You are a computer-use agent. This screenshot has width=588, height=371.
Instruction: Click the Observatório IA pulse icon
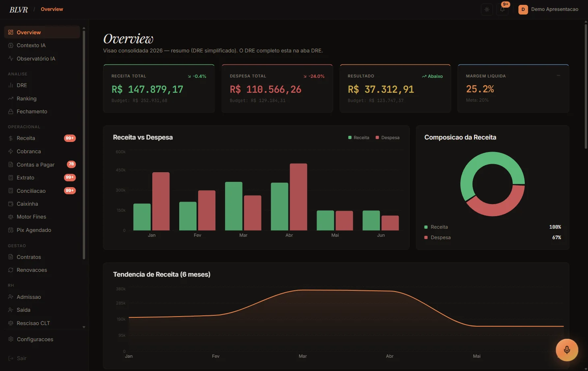pyautogui.click(x=11, y=58)
